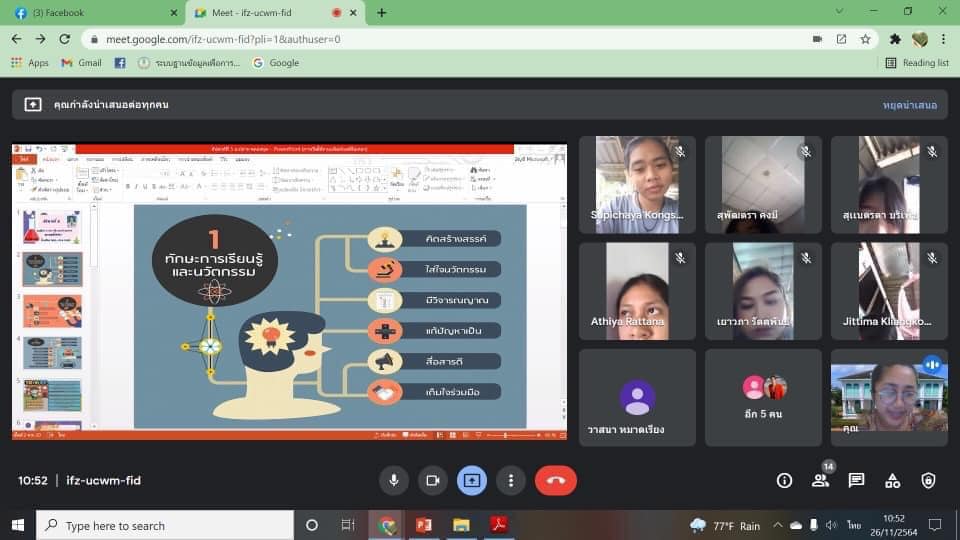960x540 pixels.
Task: Open host controls shield icon
Action: 928,480
